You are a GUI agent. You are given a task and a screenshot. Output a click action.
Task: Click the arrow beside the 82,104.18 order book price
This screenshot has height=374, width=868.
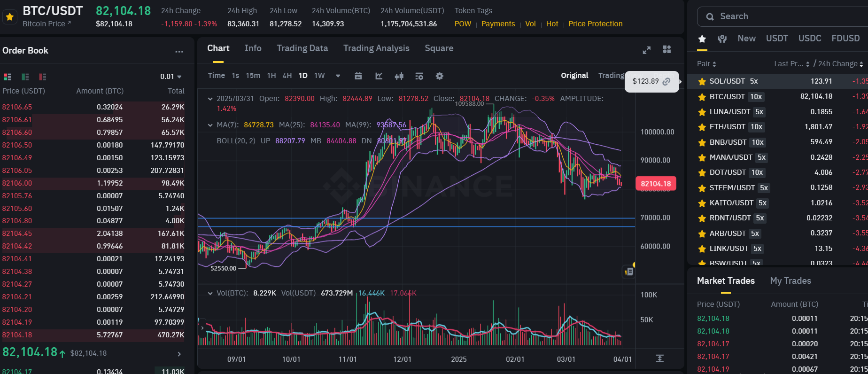tap(179, 354)
